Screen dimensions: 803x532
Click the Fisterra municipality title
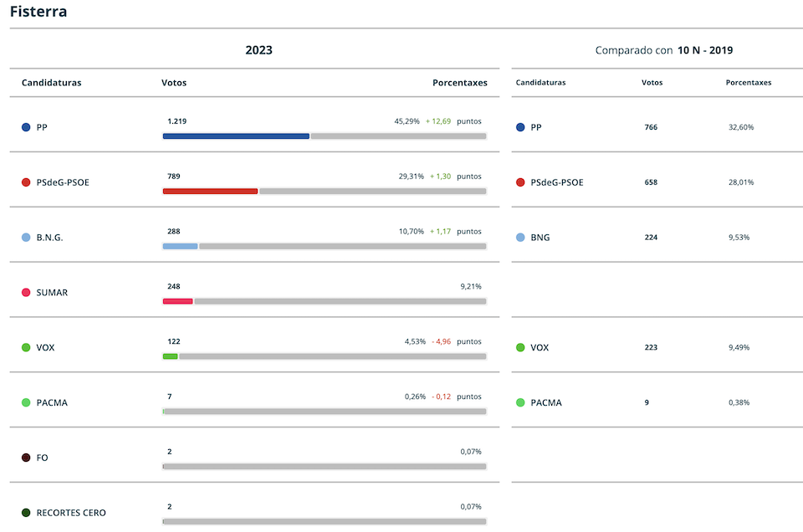(x=38, y=11)
